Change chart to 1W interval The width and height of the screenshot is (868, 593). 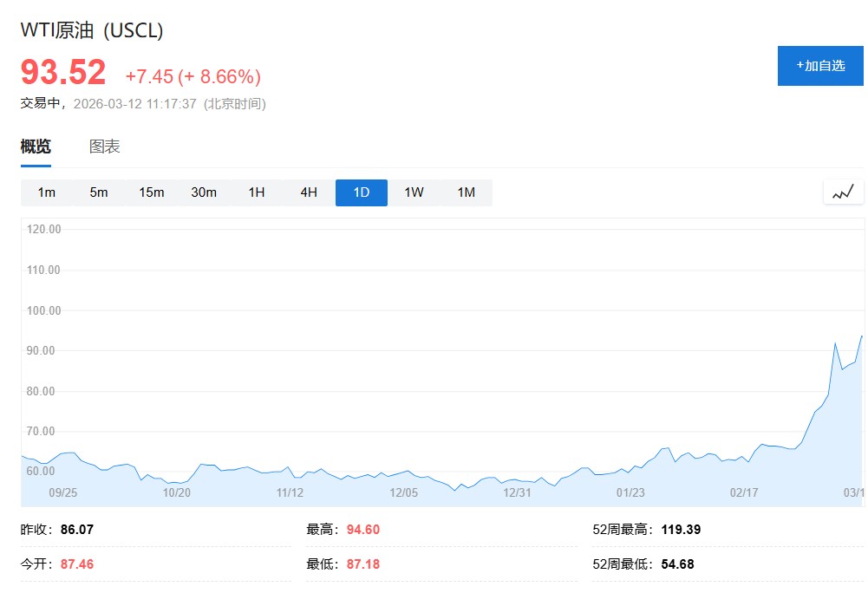click(x=414, y=192)
